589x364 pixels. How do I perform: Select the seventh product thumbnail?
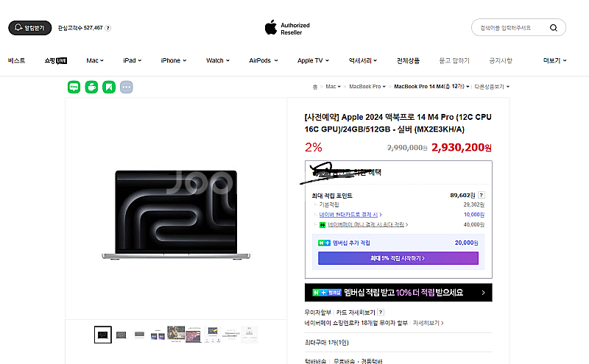click(213, 335)
